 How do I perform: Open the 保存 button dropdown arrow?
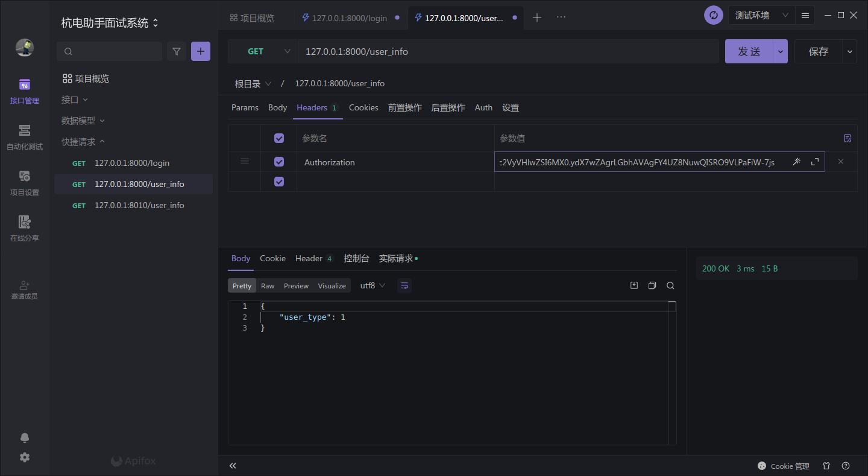click(x=850, y=51)
